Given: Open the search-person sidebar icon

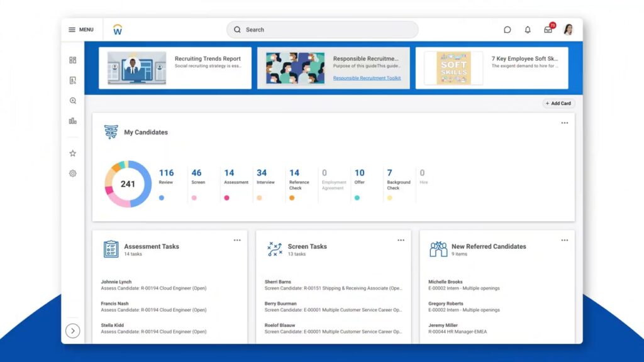Looking at the screenshot, I should (73, 101).
